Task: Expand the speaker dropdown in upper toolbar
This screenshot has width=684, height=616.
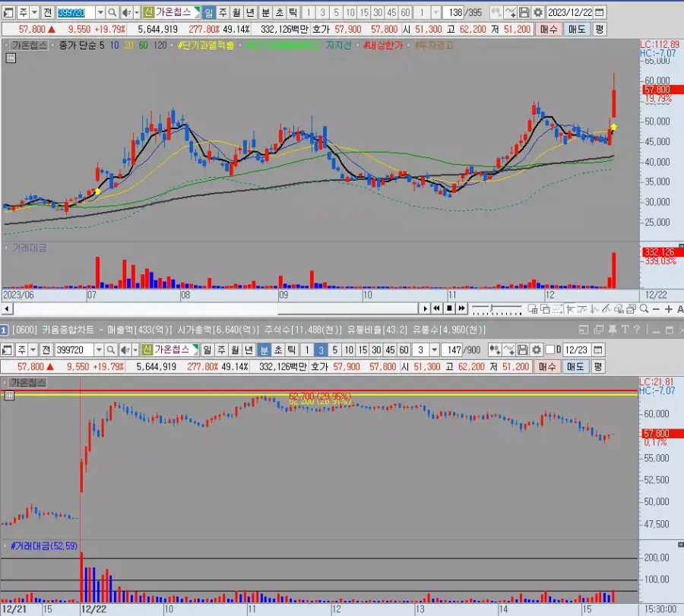Action: coord(137,12)
